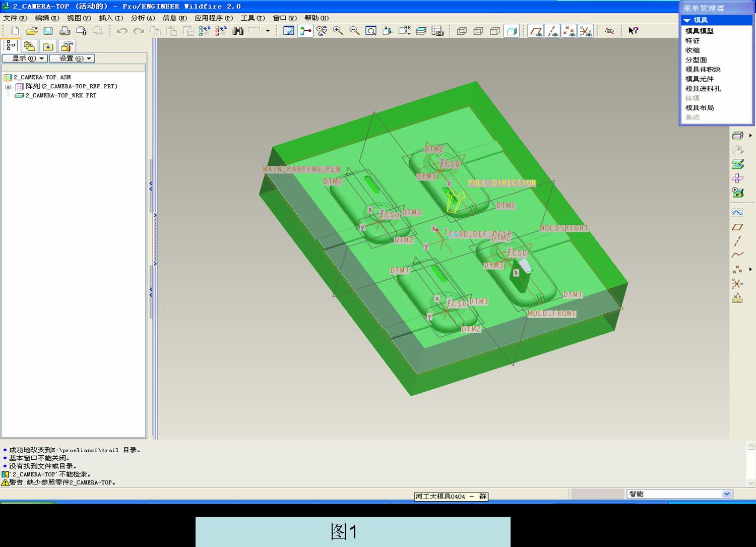Select the Datum Curve tool in right toolbar

coord(737,255)
